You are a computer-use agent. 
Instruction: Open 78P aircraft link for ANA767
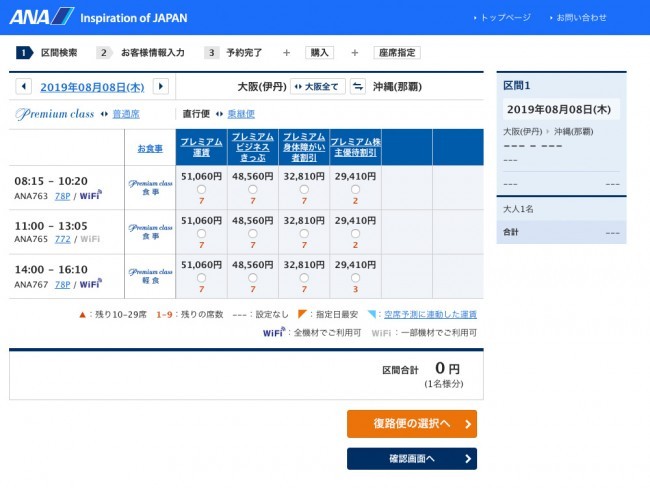coord(63,284)
